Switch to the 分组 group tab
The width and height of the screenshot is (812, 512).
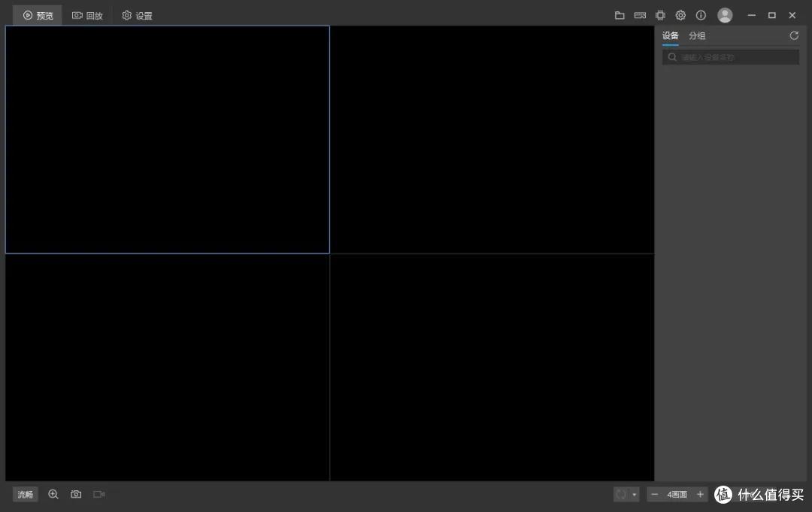pyautogui.click(x=697, y=36)
